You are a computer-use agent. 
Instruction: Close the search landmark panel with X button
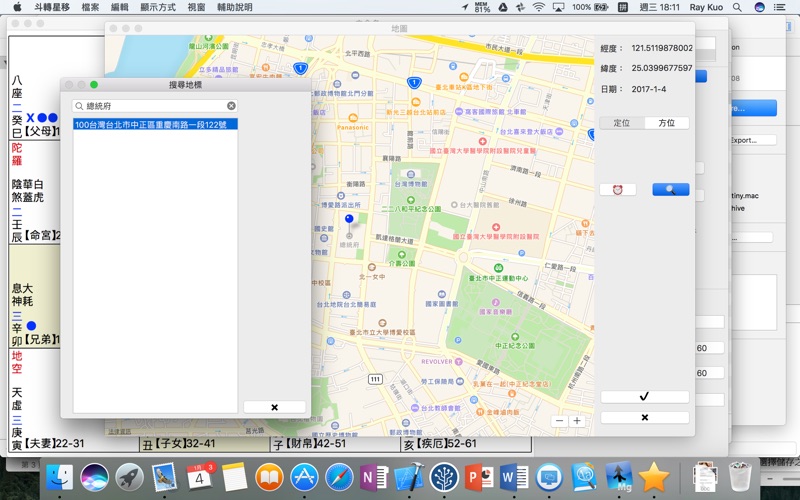pos(274,407)
